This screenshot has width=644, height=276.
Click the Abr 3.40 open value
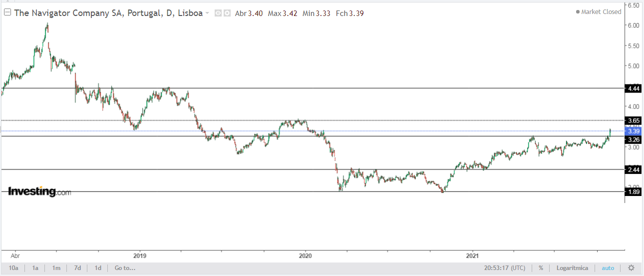249,13
